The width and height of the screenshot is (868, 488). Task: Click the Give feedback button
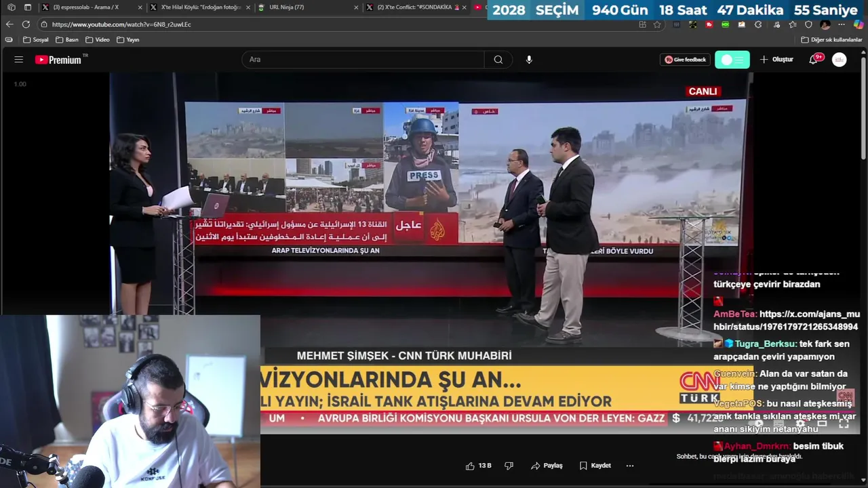[x=685, y=60]
